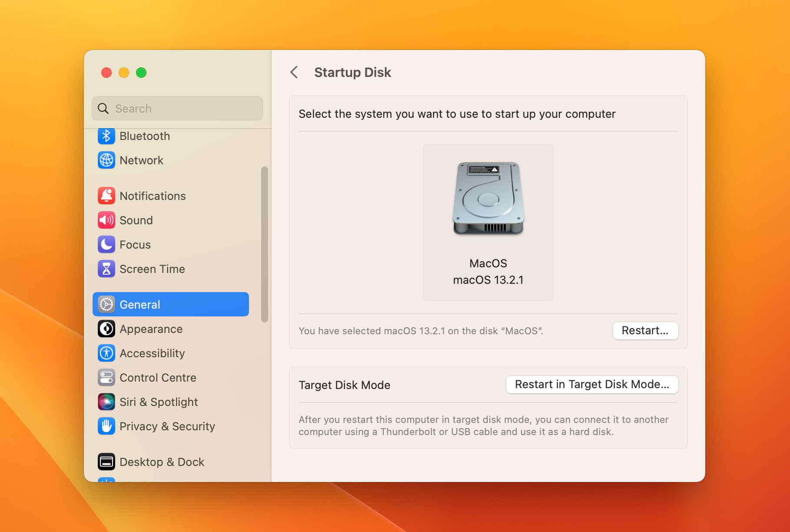Viewport: 790px width, 532px height.
Task: Click the macOS 13.2.1 version text
Action: [x=488, y=280]
